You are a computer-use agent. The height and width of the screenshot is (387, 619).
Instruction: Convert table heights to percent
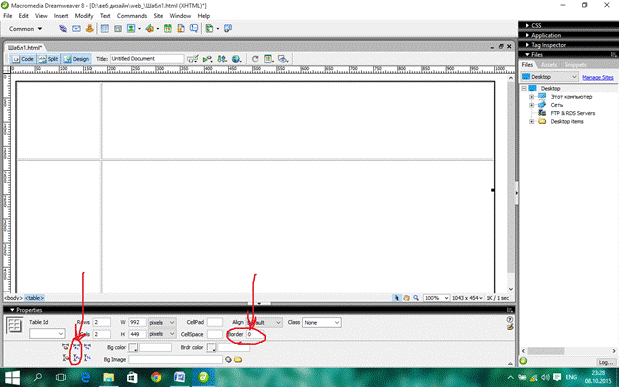(87, 358)
